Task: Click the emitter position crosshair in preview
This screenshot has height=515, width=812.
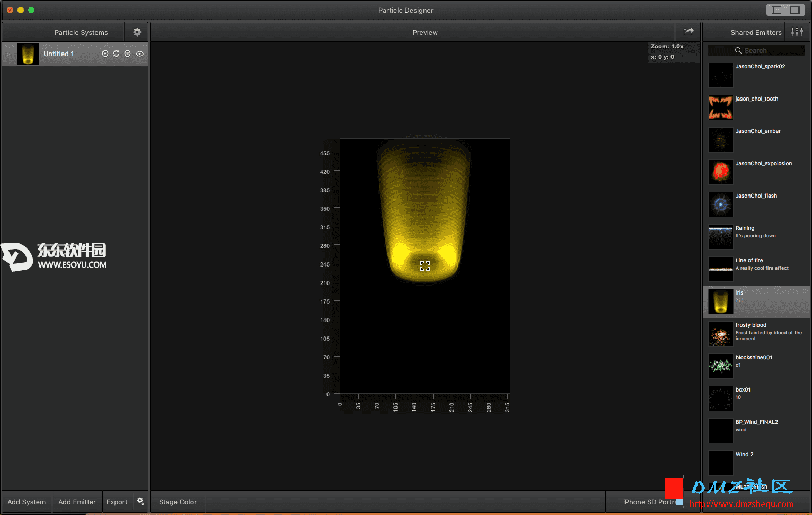Action: (x=425, y=266)
